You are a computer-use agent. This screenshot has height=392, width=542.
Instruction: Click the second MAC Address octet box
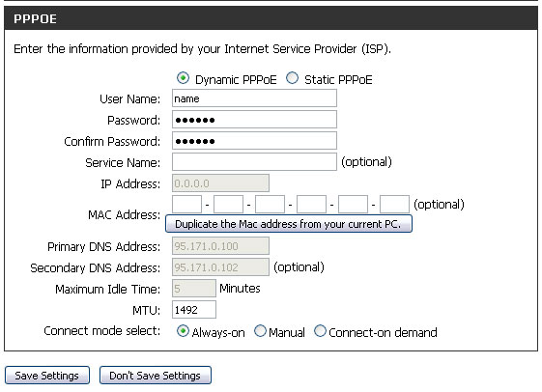228,204
